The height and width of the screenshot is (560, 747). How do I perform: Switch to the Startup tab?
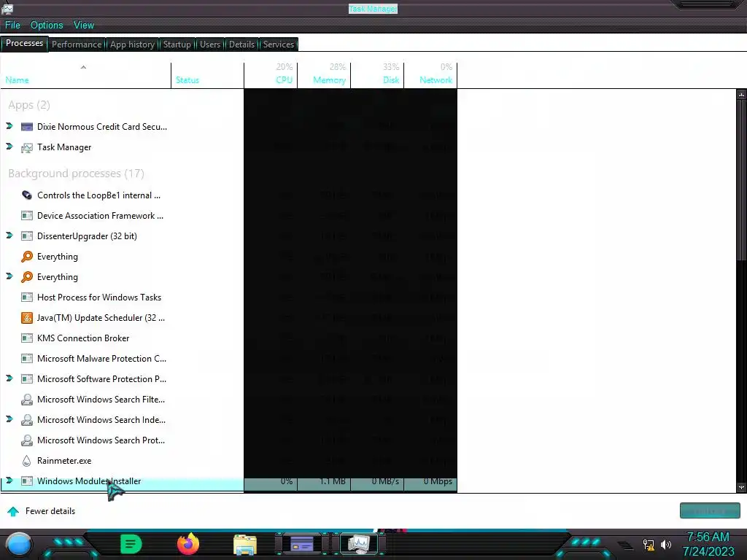177,44
